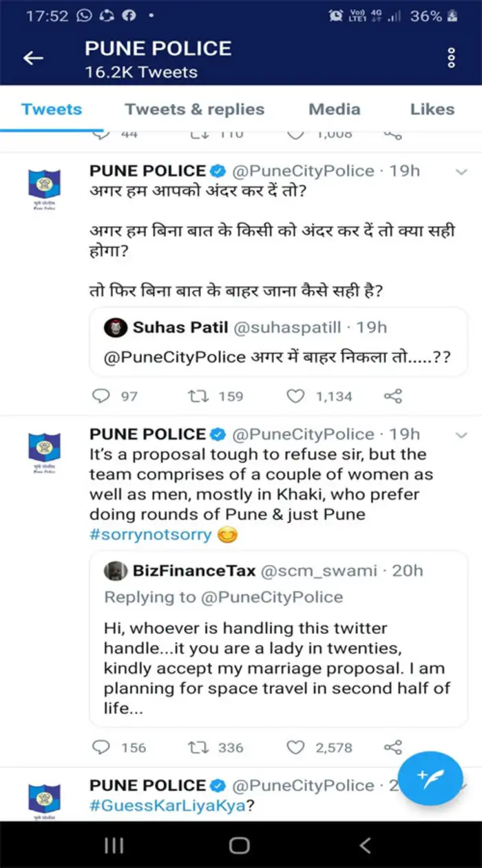Share the #sorrynotsorry tweet
482x868 pixels.
tap(393, 747)
